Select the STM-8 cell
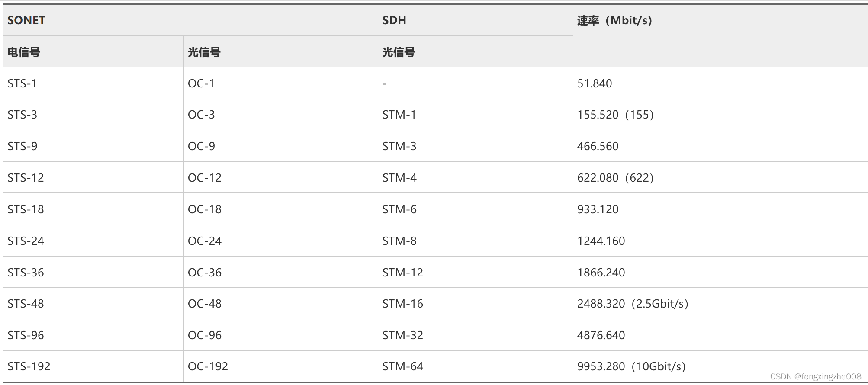The width and height of the screenshot is (868, 385). click(x=399, y=241)
